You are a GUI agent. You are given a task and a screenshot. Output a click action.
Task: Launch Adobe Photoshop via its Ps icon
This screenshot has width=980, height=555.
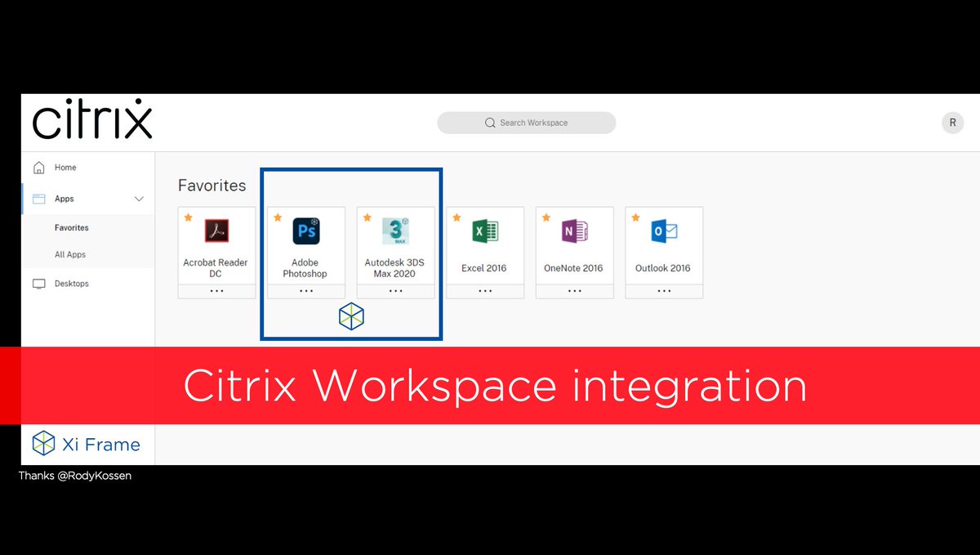click(x=306, y=231)
